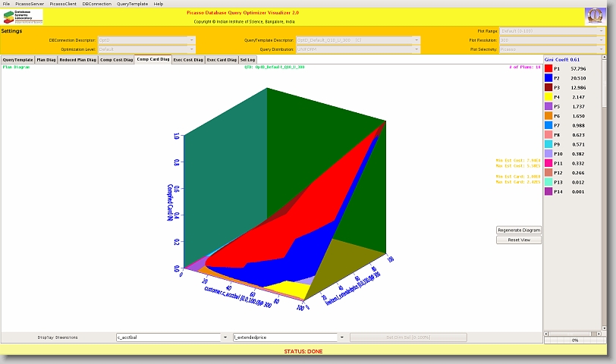Open the File menu

tap(7, 4)
